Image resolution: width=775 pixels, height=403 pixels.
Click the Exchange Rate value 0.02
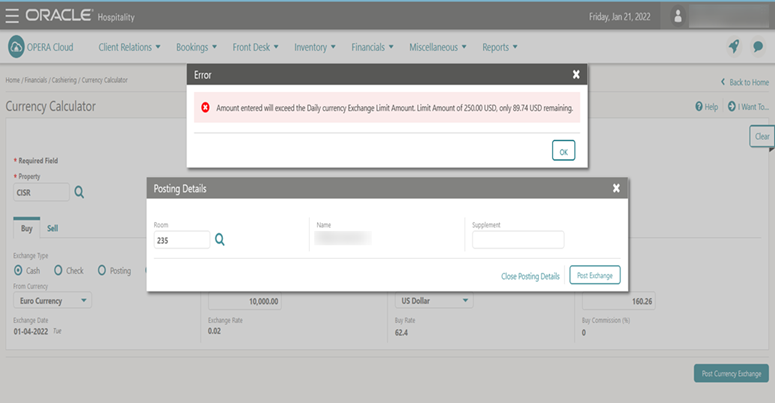tap(214, 331)
